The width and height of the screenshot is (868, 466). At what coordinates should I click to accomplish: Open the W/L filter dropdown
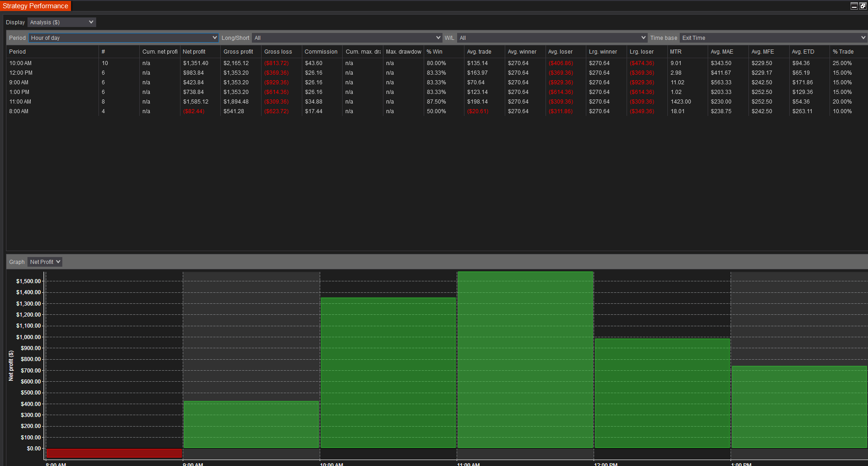552,38
